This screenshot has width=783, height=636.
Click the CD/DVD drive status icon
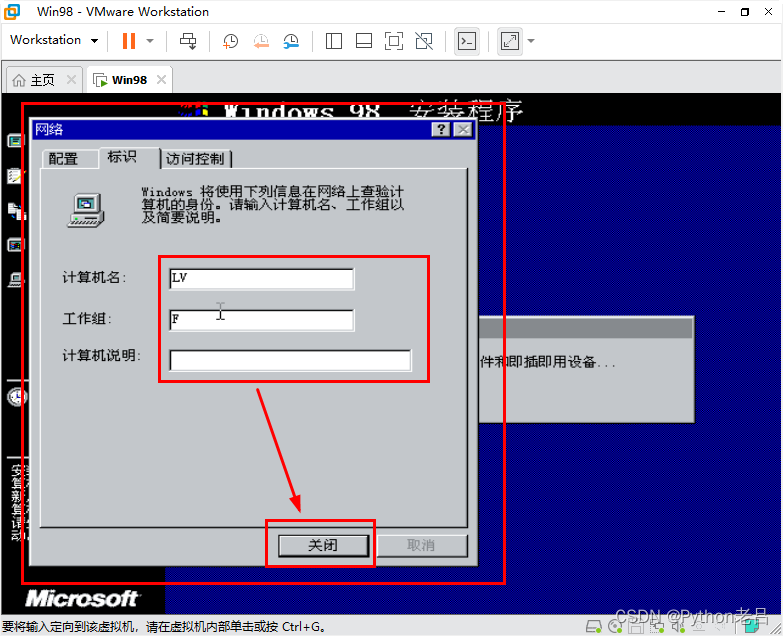[x=615, y=626]
